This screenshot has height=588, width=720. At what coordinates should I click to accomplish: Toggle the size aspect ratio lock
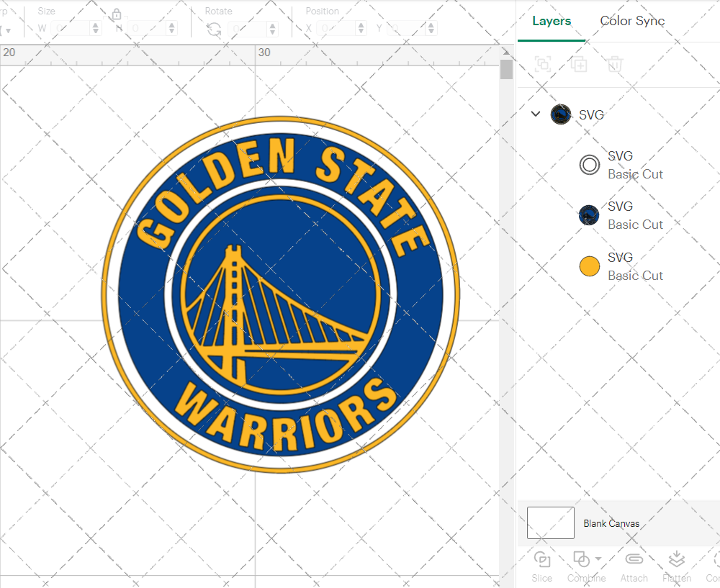coord(117,14)
